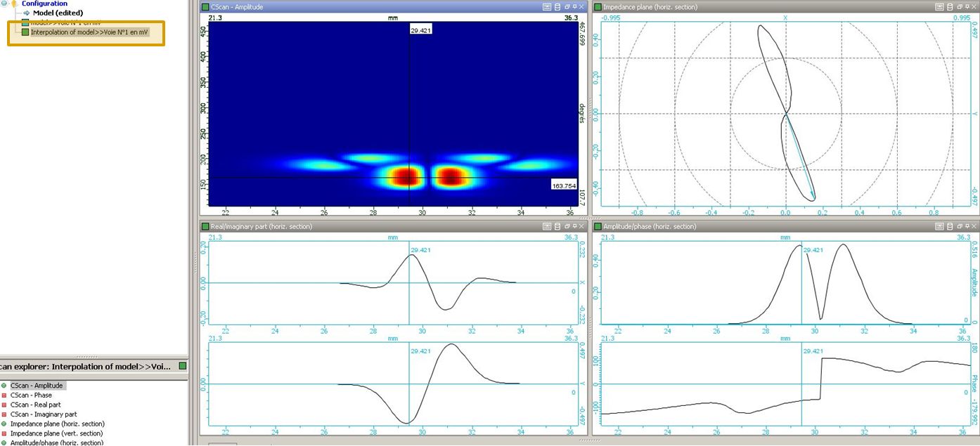Image resolution: width=980 pixels, height=446 pixels.
Task: Toggle Impedance plane (vert. section) red indicator
Action: (x=4, y=433)
